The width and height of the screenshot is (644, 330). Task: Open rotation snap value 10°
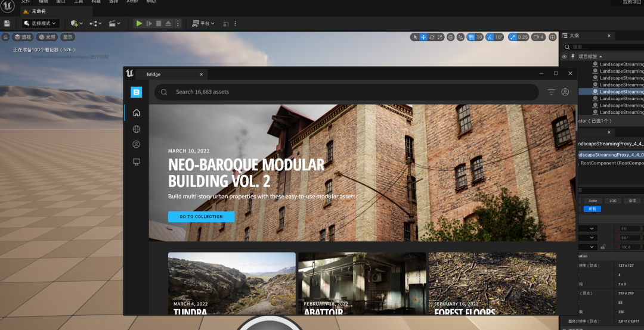coord(499,37)
